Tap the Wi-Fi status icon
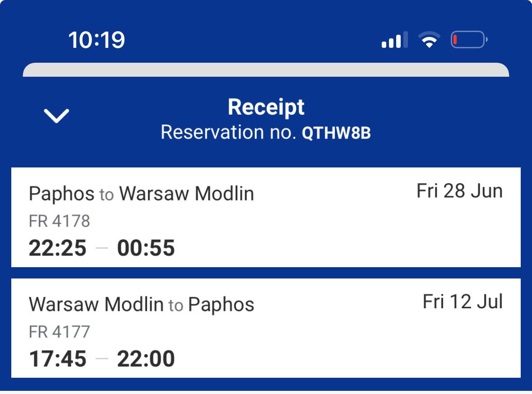 click(x=429, y=40)
